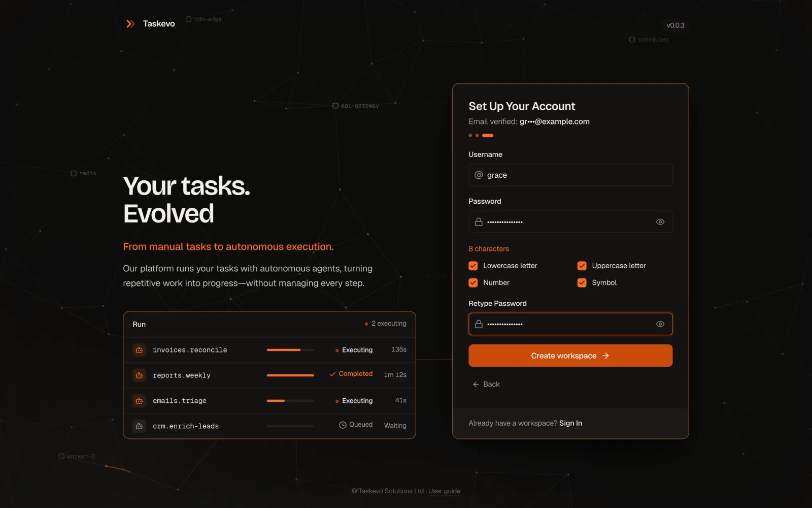Click the Taskevo brand name
The height and width of the screenshot is (508, 812).
pos(159,24)
